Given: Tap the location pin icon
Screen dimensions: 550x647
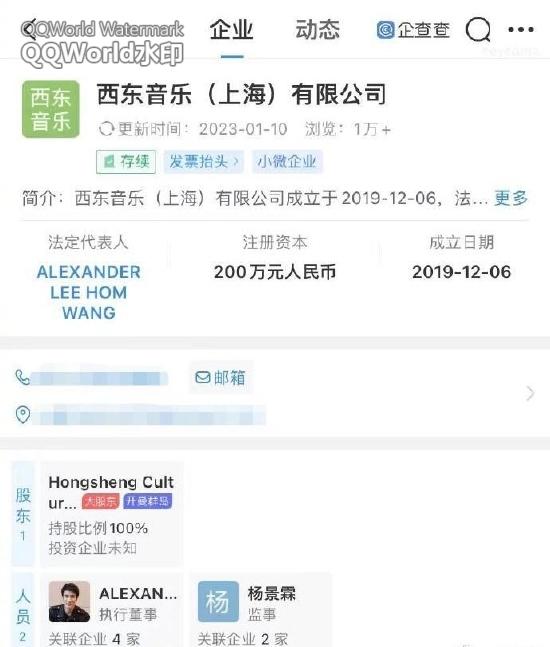Looking at the screenshot, I should coord(23,415).
